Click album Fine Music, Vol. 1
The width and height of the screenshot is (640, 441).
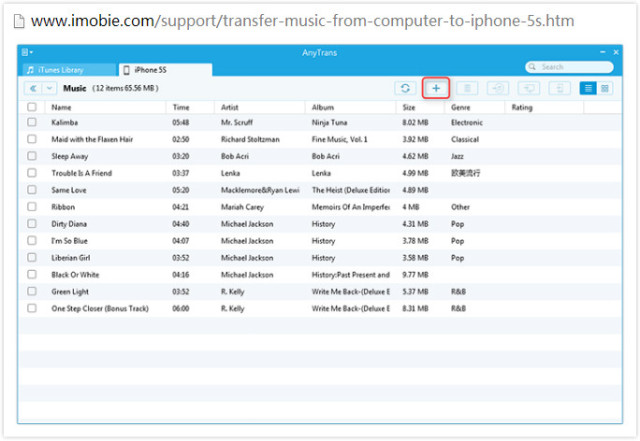tap(340, 139)
